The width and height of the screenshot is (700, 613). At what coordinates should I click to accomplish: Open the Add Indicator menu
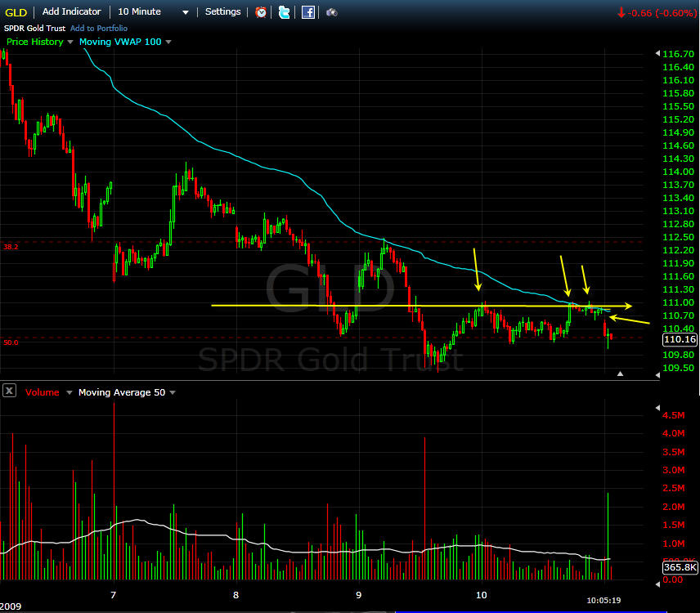[x=71, y=11]
